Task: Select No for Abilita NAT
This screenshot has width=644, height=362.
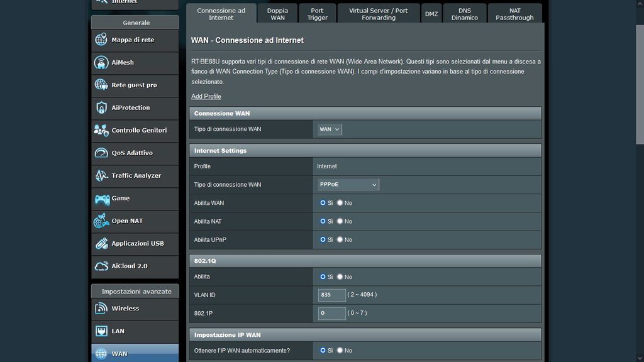Action: 340,221
